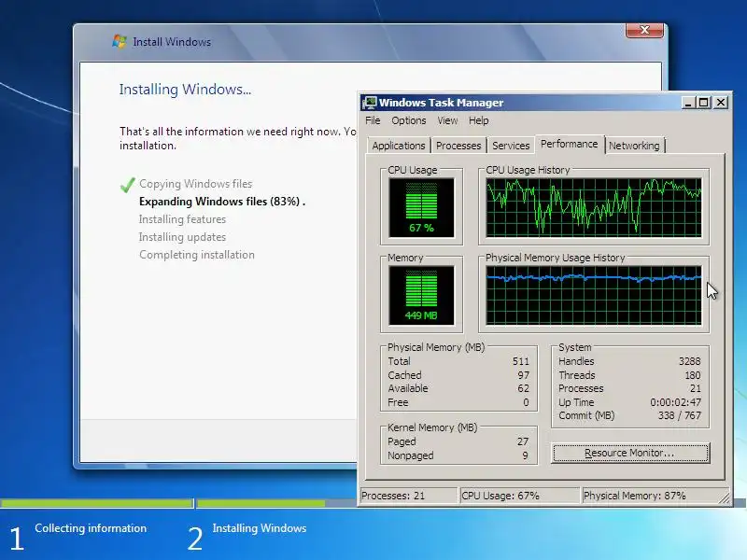Viewport: 747px width, 560px height.
Task: Click the Kernel Memory Nonpaged value 9
Action: pyautogui.click(x=525, y=455)
